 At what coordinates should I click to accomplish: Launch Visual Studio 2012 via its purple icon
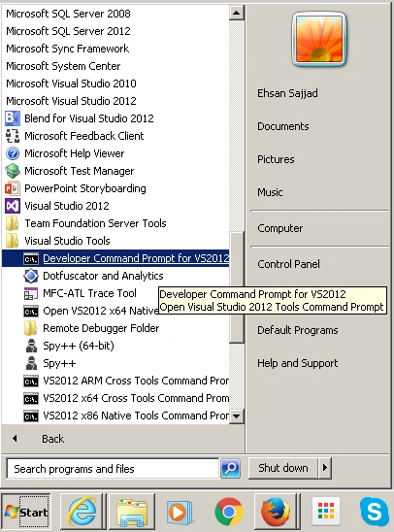coord(13,206)
